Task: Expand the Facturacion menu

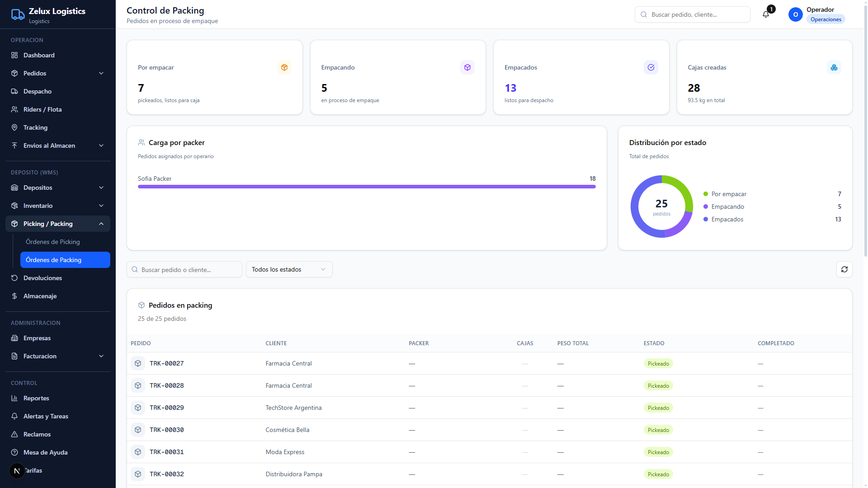Action: (58, 356)
